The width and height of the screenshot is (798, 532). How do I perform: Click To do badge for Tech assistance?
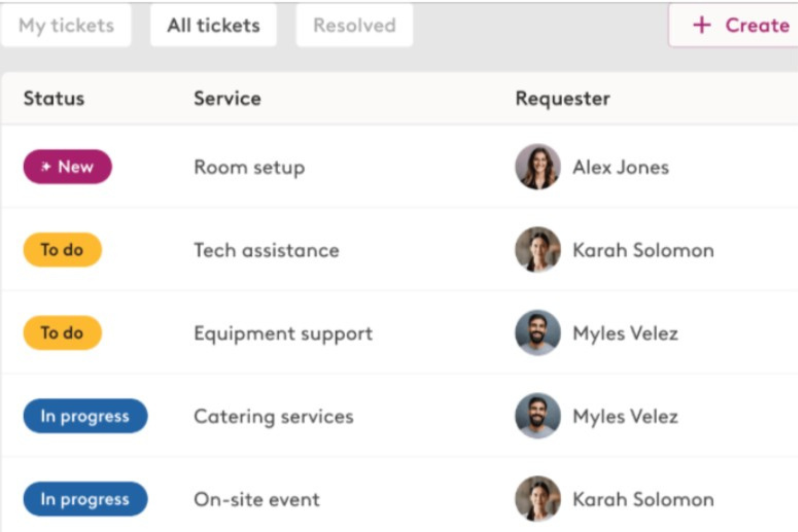(x=62, y=250)
